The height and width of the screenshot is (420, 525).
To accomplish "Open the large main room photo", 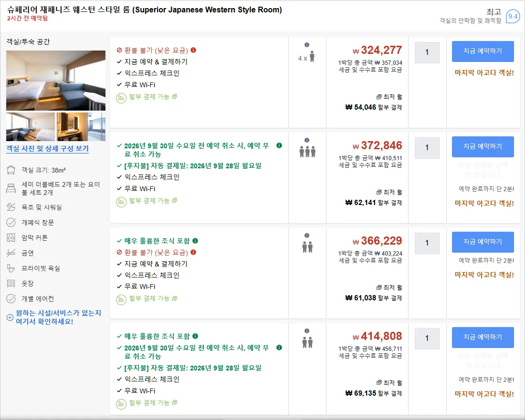I will pyautogui.click(x=56, y=81).
